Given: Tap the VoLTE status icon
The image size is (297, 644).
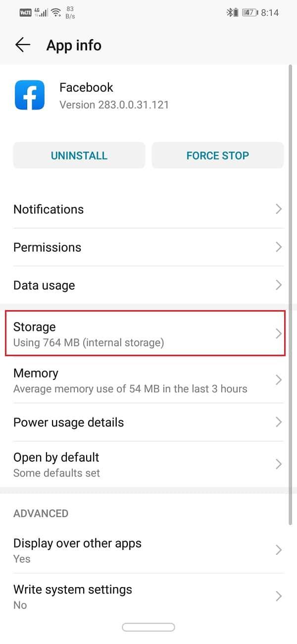Looking at the screenshot, I should pyautogui.click(x=25, y=12).
